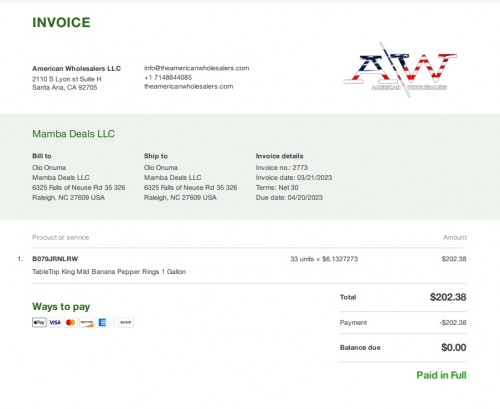Open the theamericanwholesalers.com website link

click(x=189, y=86)
